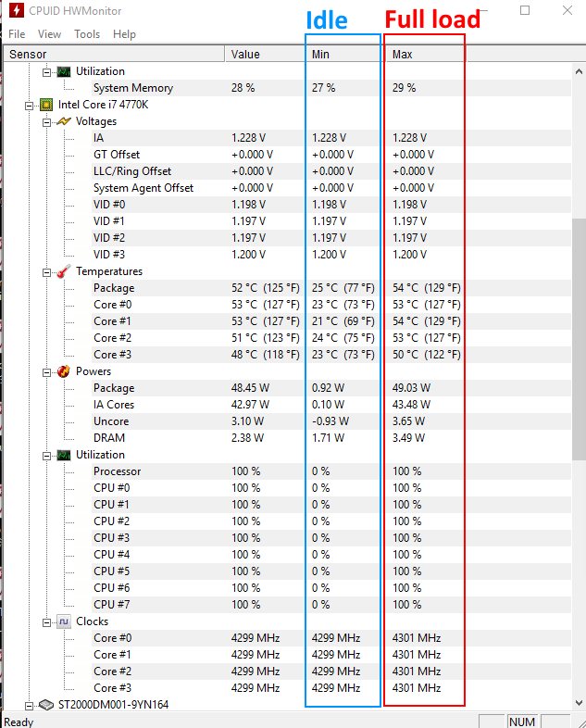
Task: Open the File menu
Action: pyautogui.click(x=17, y=34)
